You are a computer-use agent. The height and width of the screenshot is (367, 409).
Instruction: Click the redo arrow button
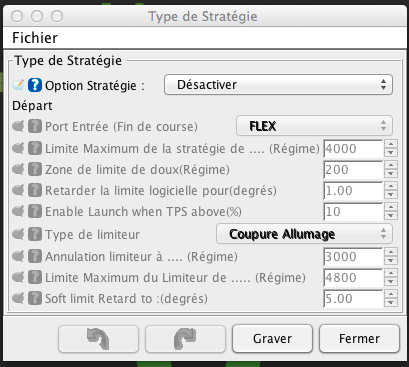(x=185, y=339)
